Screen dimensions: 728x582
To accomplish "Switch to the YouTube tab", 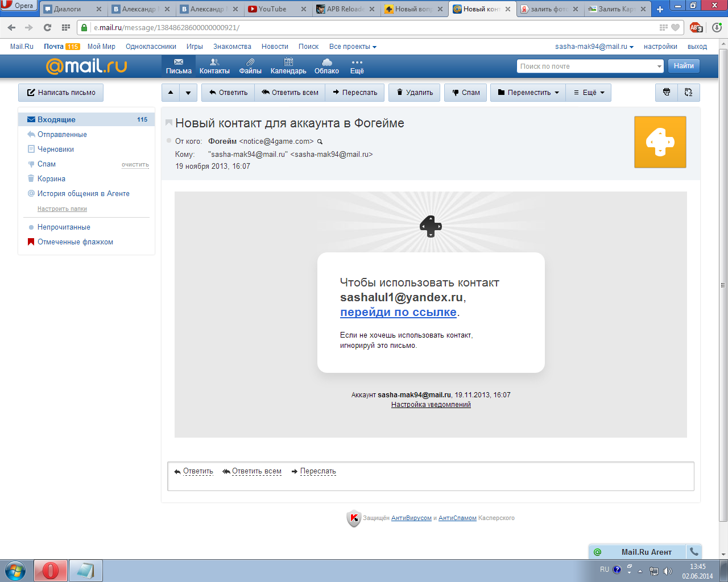I will 277,9.
